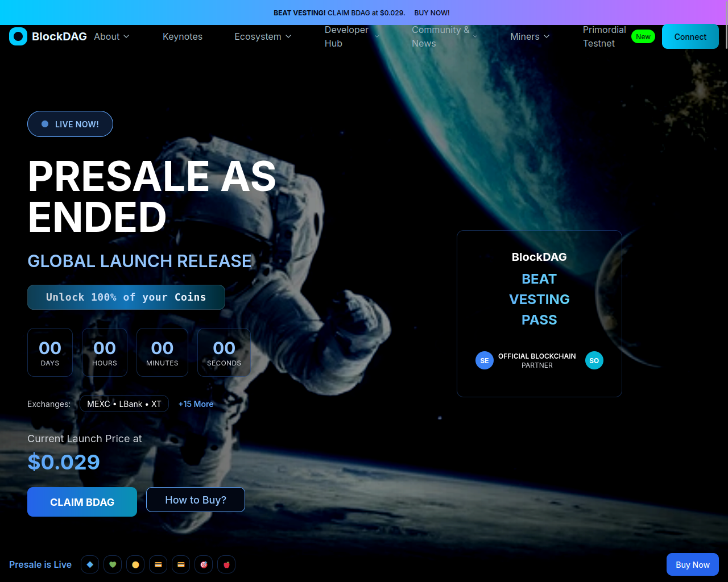Click the target bullseye icon
Screen dimensions: 728x582
204,564
